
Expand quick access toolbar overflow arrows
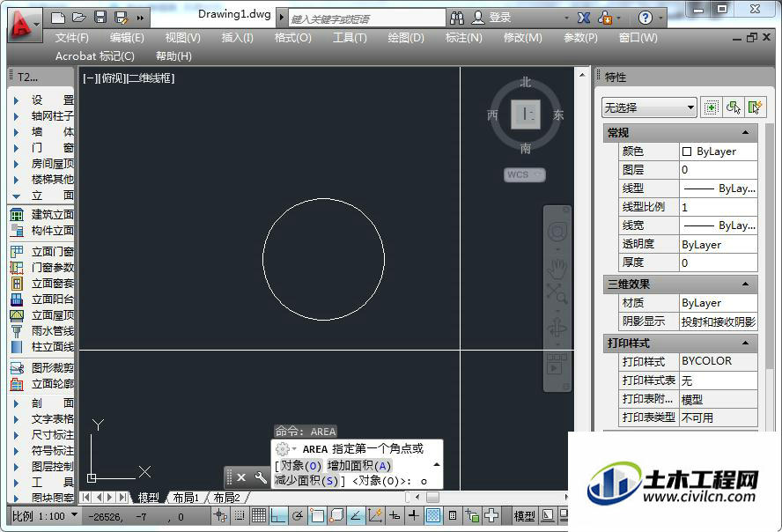point(140,18)
